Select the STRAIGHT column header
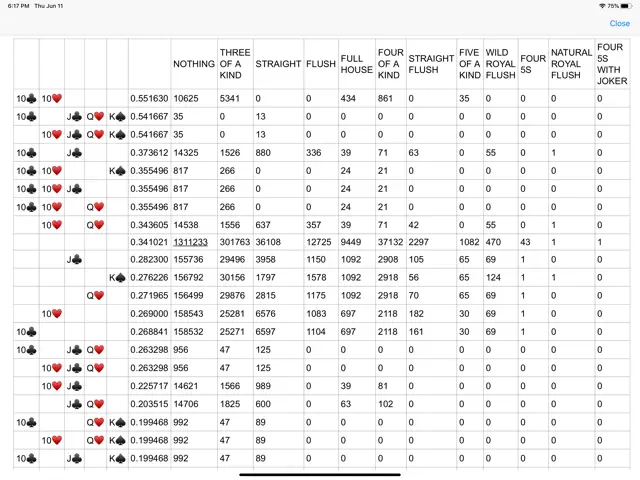This screenshot has height=480, width=640. (278, 64)
